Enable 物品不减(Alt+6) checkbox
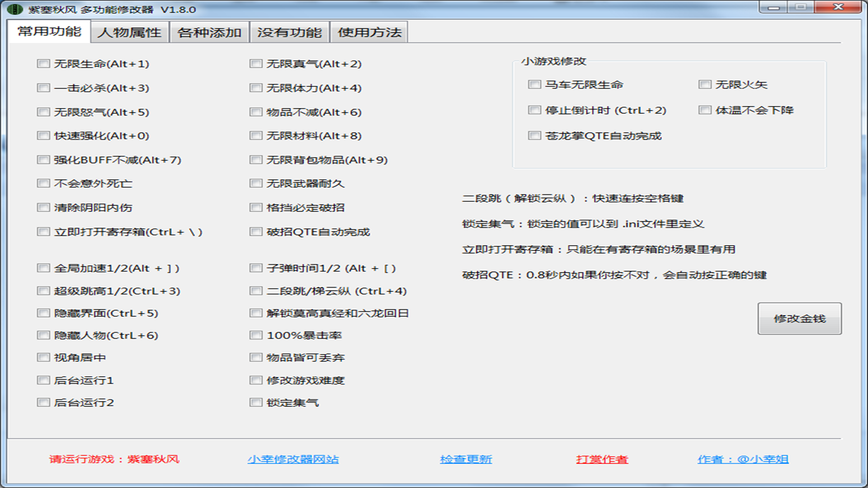The image size is (868, 488). [256, 112]
